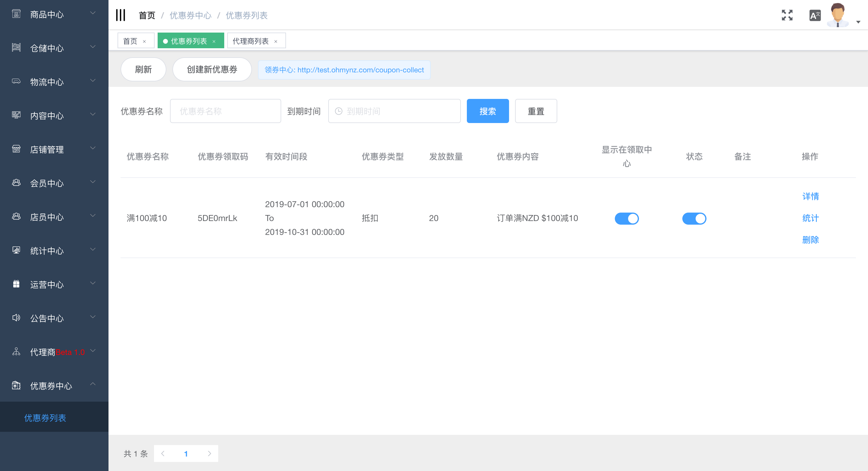The image size is (868, 471).
Task: Toggle the 状态 switch for 满100减10
Action: pyautogui.click(x=694, y=219)
